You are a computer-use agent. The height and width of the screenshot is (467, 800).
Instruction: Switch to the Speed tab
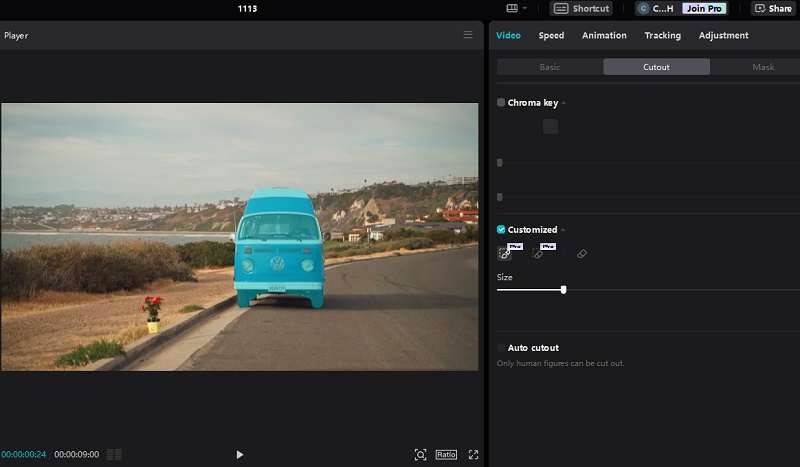[551, 35]
